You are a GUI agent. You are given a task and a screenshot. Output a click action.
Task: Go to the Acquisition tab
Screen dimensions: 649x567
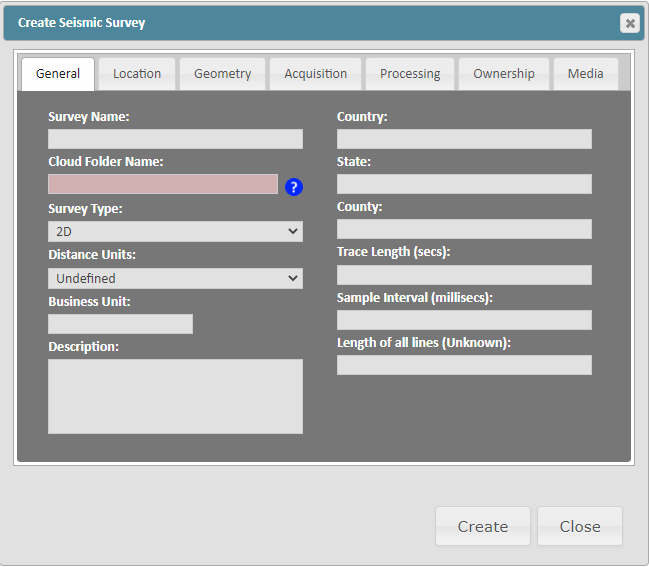pyautogui.click(x=315, y=74)
